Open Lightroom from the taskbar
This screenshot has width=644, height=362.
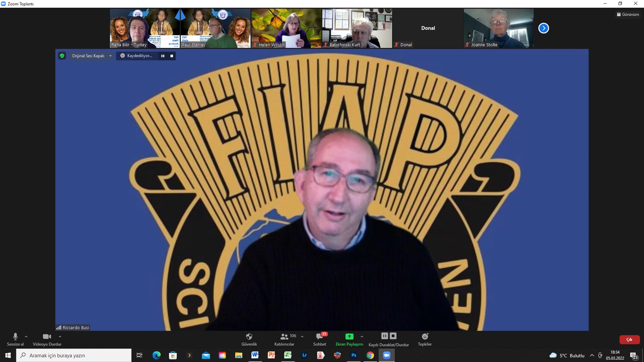(304, 355)
